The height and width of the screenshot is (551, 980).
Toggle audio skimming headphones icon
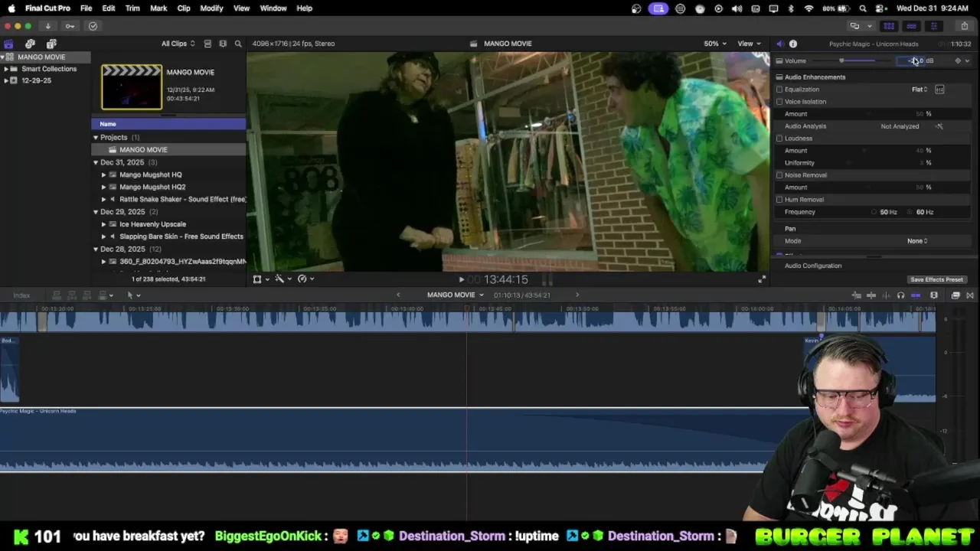(900, 295)
